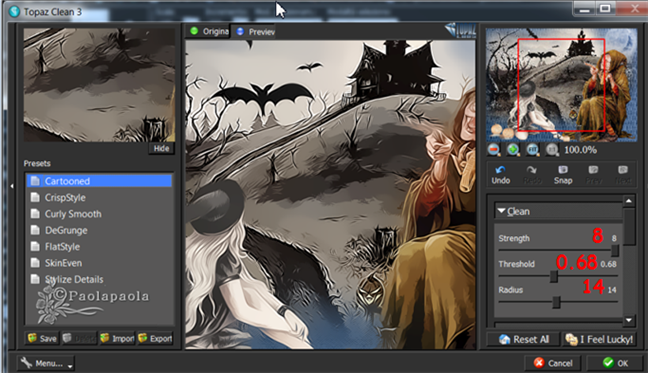This screenshot has height=373, width=648.
Task: Click the Strength value 8 field
Action: point(614,238)
